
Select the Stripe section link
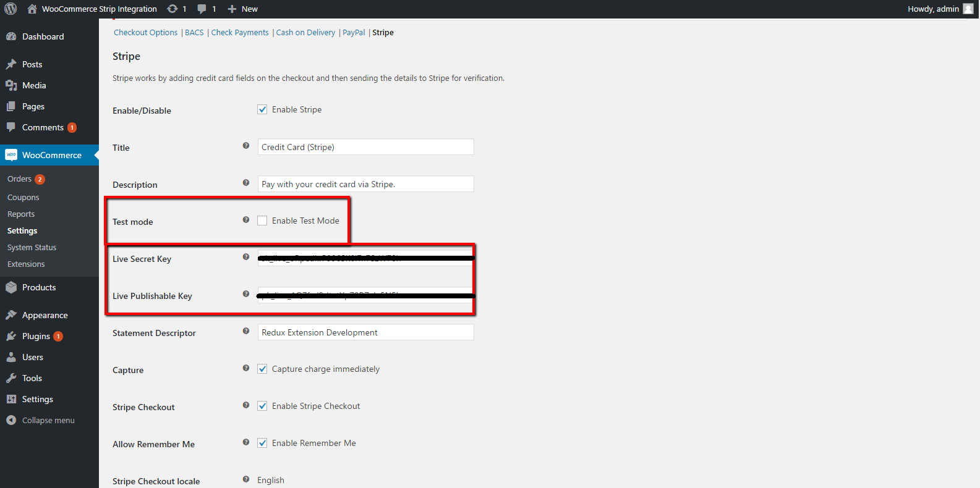[x=383, y=33]
